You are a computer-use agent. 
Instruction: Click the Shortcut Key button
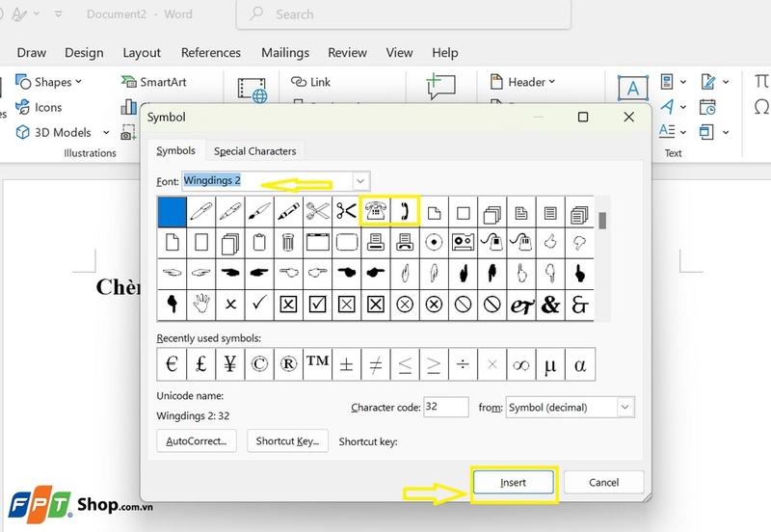tap(287, 441)
